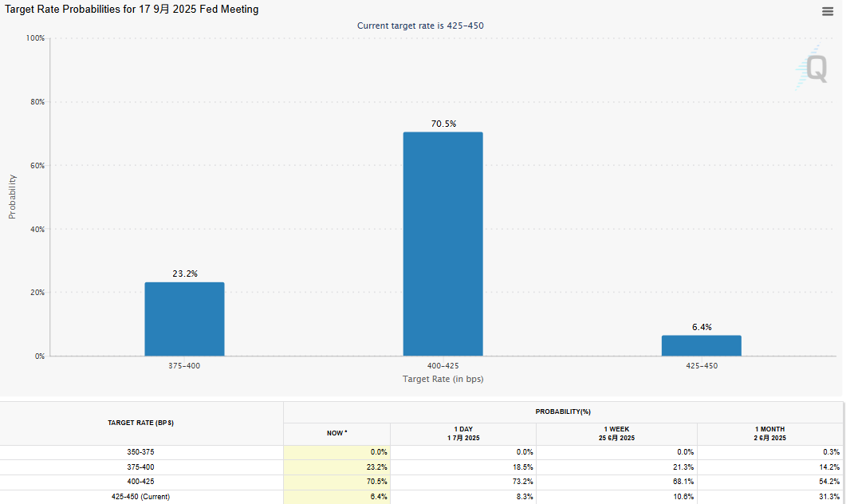Open the chart hamburger menu
846x504 pixels.
coord(828,11)
